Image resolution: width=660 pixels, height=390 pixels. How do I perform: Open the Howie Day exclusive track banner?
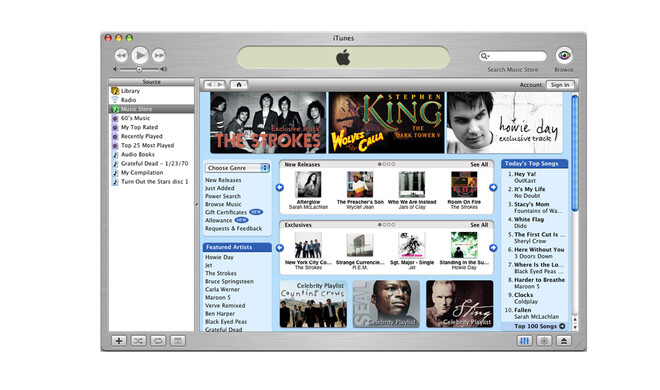click(x=505, y=122)
